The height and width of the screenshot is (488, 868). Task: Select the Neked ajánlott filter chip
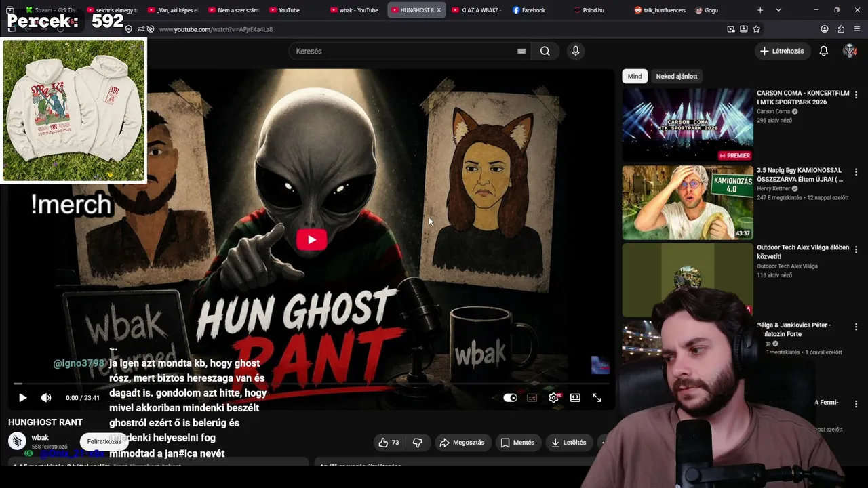pos(676,77)
